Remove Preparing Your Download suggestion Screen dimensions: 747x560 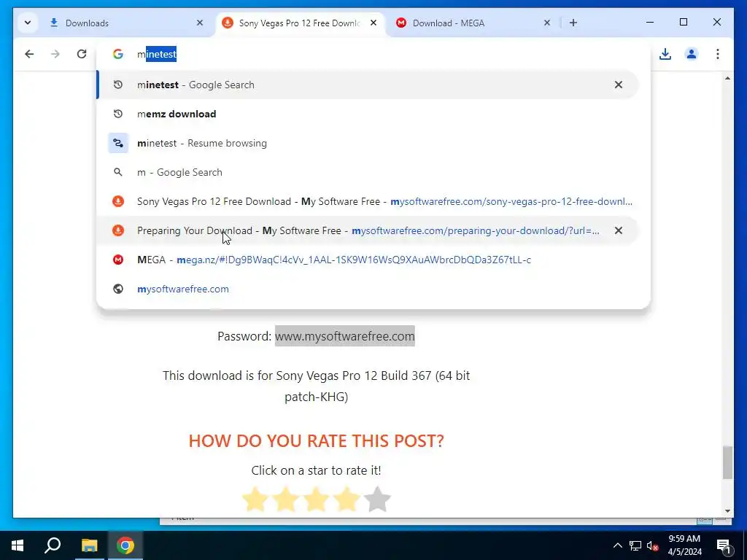(x=619, y=230)
